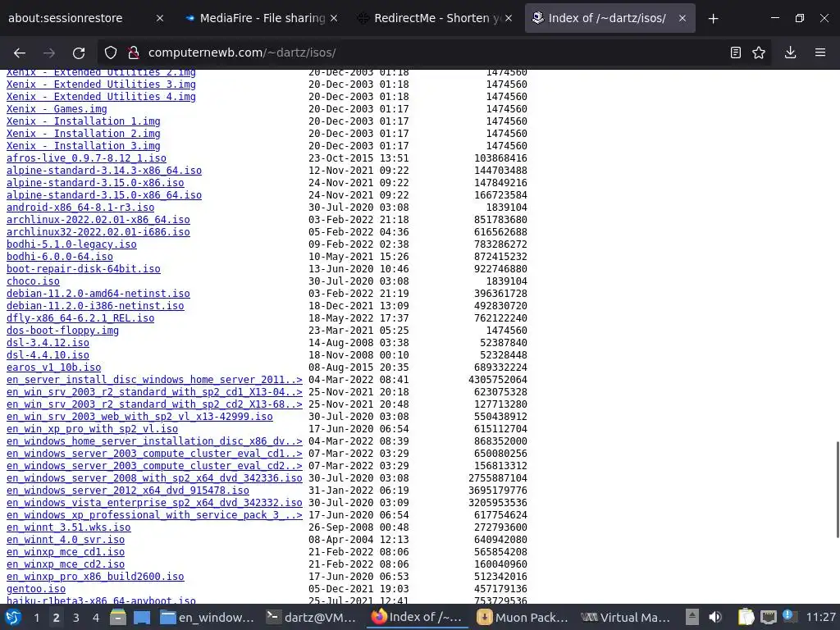
Task: Click en_winnt_4.0_svr.iso link
Action: (x=66, y=540)
